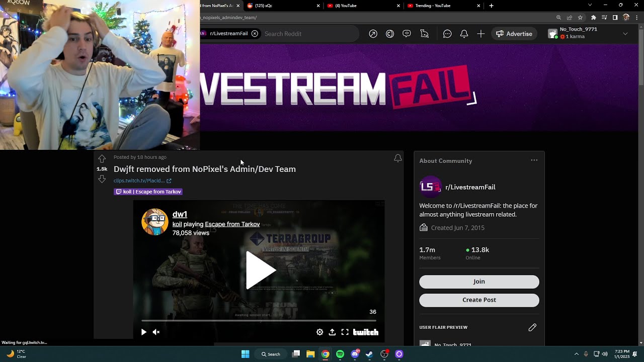Select the koil | Escape from Tarkov flair

[x=148, y=192]
